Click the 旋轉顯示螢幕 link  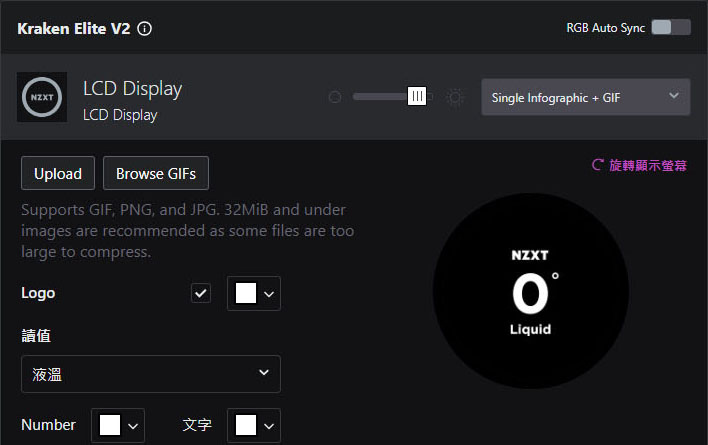tap(648, 166)
